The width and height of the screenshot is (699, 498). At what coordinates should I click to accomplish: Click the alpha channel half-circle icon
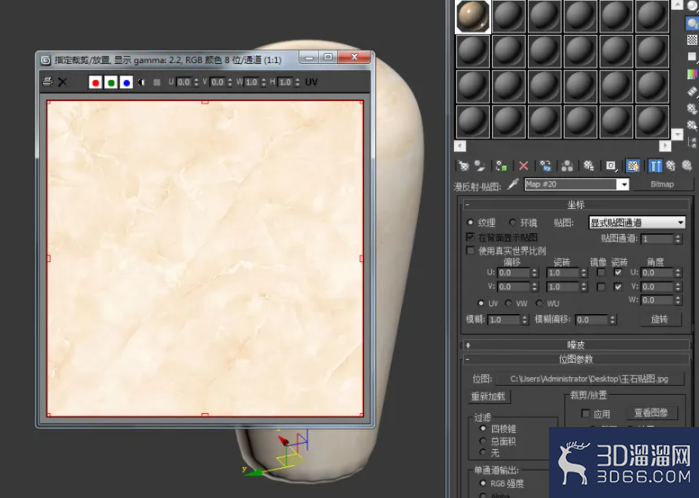[142, 82]
